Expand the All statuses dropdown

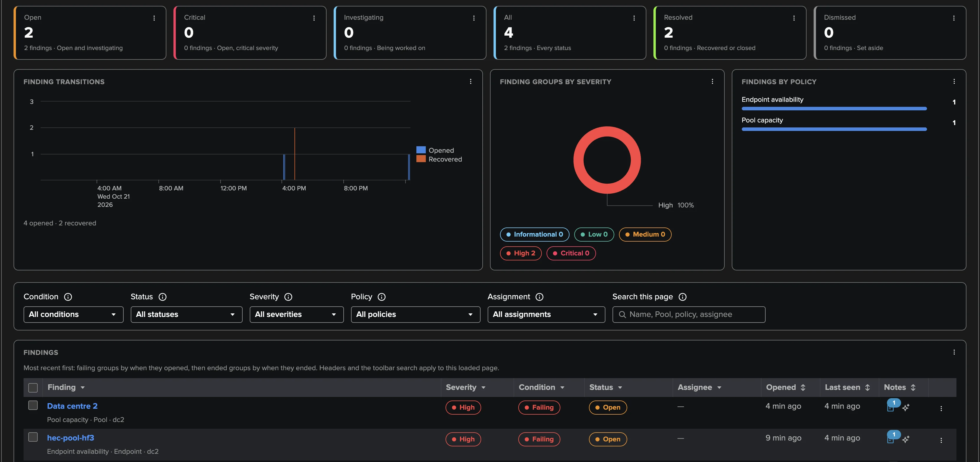pyautogui.click(x=186, y=315)
